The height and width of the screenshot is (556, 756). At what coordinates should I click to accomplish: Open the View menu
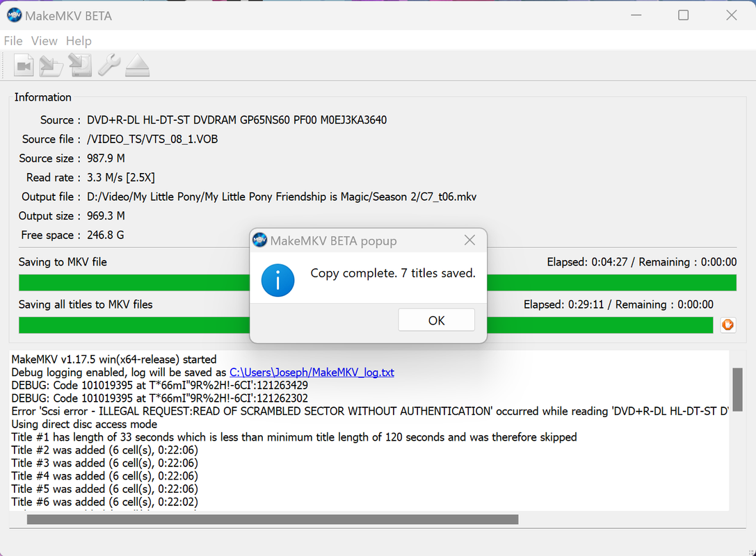coord(45,41)
